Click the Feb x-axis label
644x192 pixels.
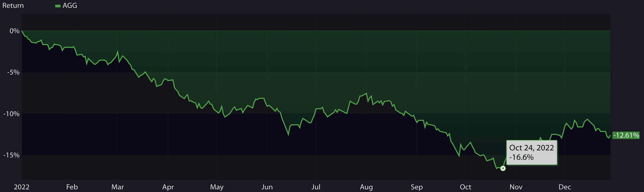(x=72, y=187)
